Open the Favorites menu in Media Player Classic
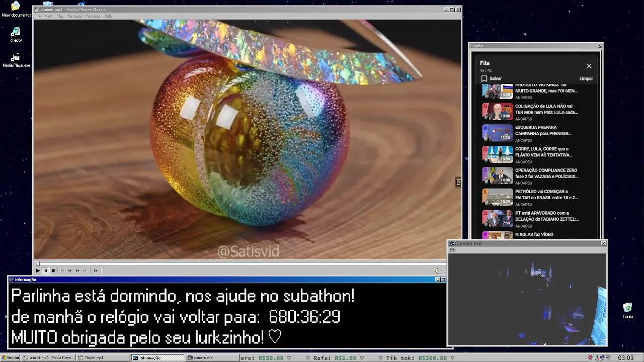The image size is (644, 362). point(93,16)
